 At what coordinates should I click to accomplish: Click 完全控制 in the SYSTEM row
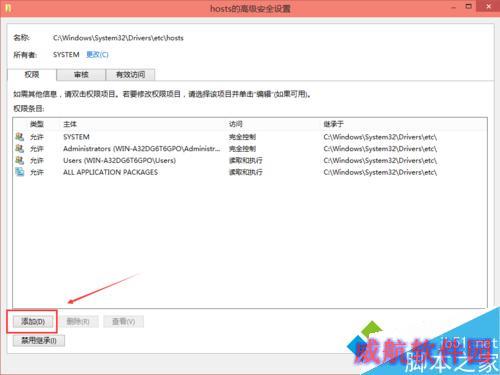pyautogui.click(x=242, y=137)
